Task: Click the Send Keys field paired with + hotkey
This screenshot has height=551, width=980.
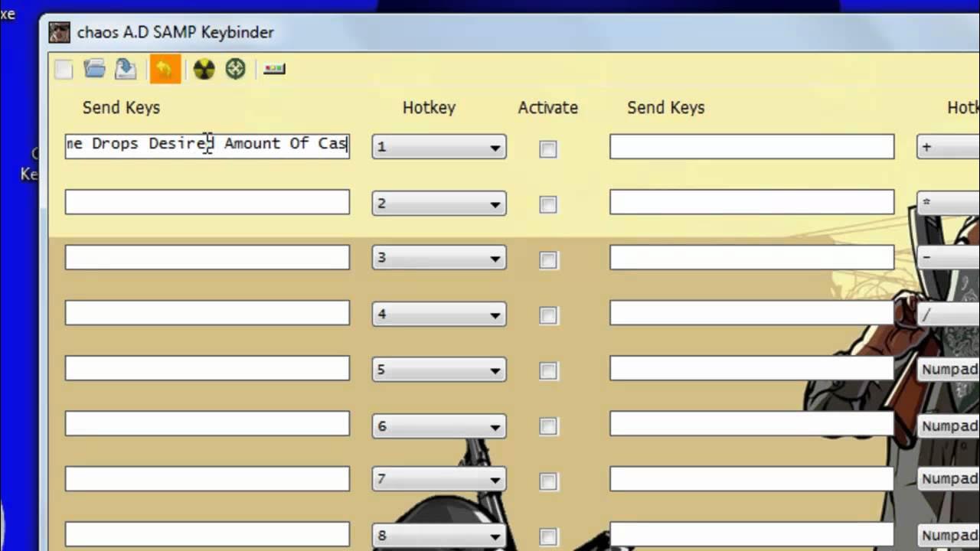Action: pos(752,146)
